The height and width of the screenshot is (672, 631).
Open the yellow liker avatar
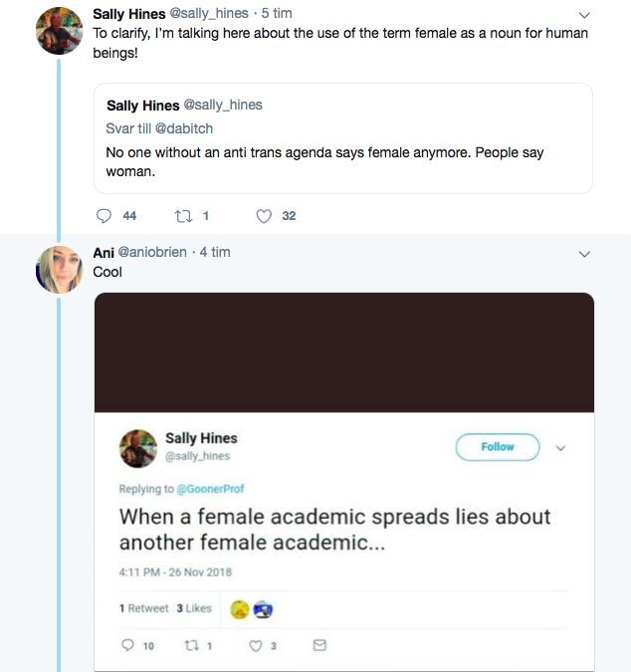pyautogui.click(x=240, y=609)
